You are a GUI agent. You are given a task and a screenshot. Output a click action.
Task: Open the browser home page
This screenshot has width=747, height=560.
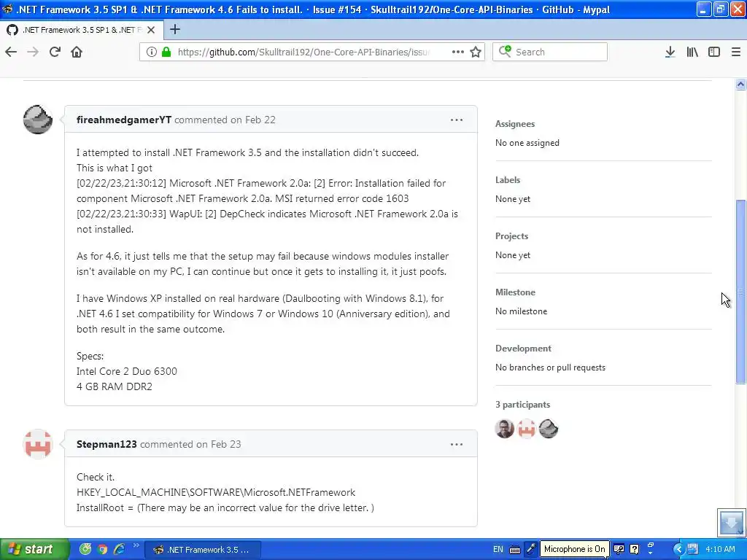pos(77,52)
